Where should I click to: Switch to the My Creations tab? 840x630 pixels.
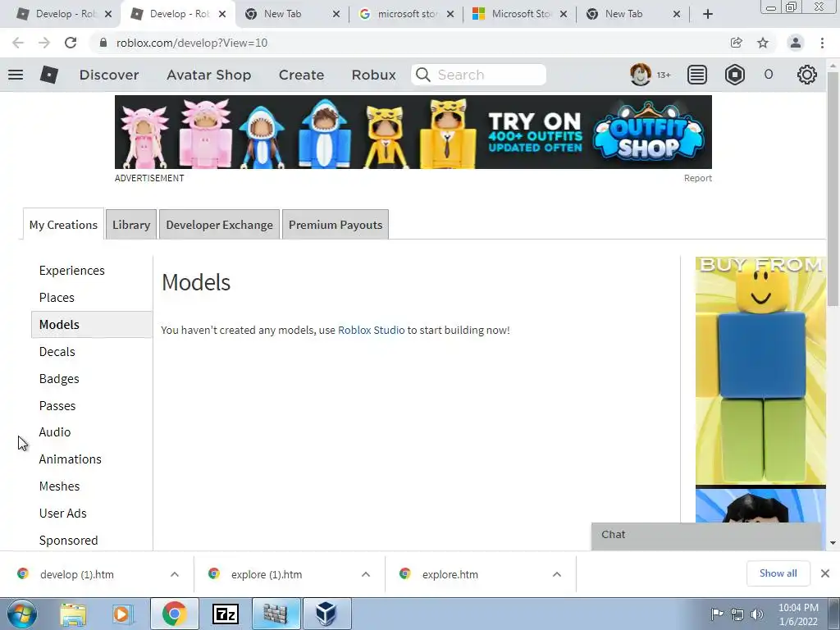pos(63,225)
